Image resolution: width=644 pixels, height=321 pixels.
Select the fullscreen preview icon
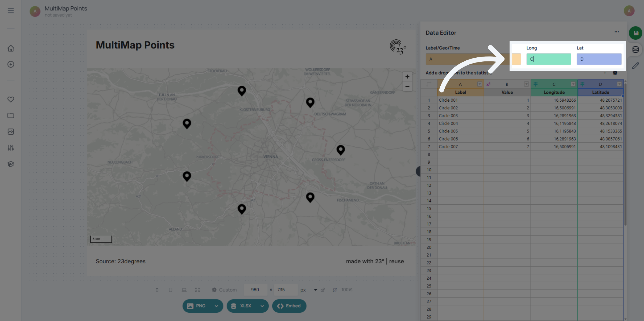point(197,290)
